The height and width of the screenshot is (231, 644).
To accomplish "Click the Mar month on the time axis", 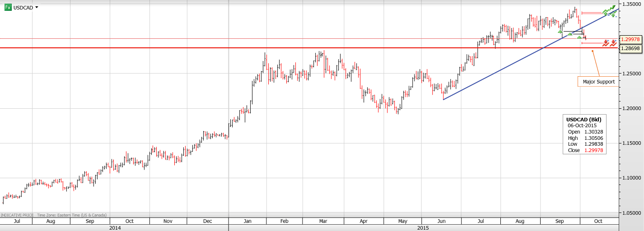I will (323, 221).
